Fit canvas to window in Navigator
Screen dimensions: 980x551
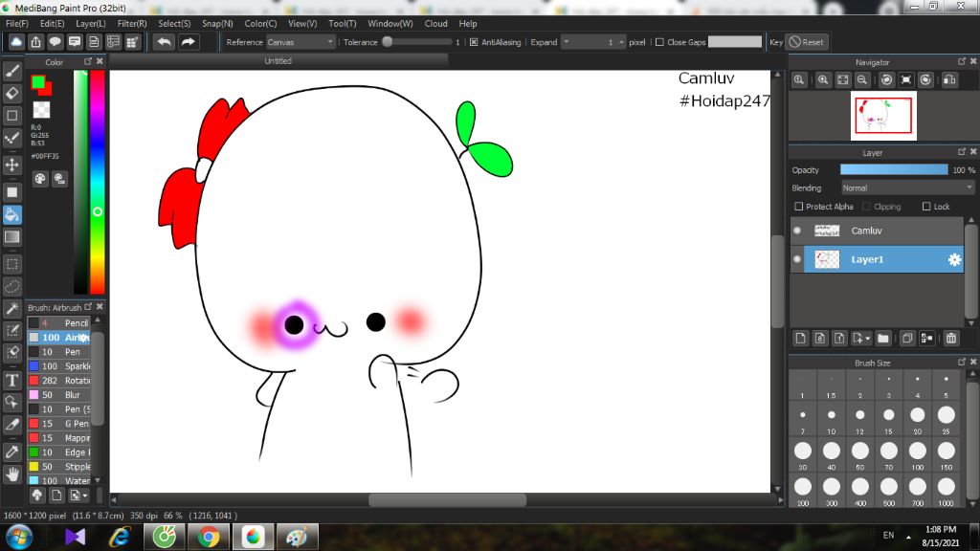pyautogui.click(x=842, y=80)
